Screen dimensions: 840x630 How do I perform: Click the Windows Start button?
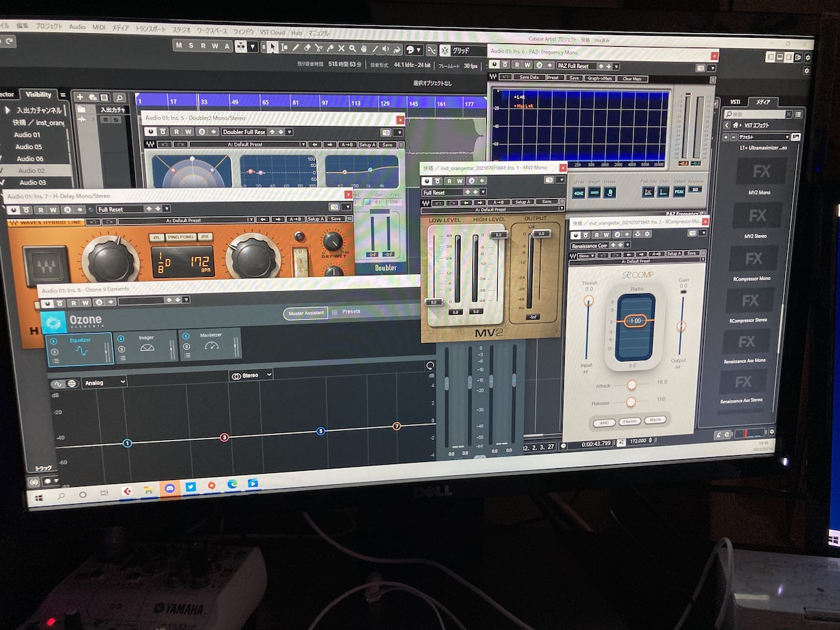(x=39, y=496)
